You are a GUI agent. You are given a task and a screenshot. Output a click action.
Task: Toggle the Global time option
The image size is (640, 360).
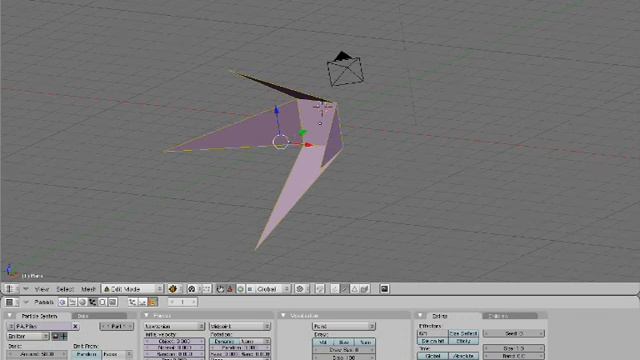coord(433,356)
